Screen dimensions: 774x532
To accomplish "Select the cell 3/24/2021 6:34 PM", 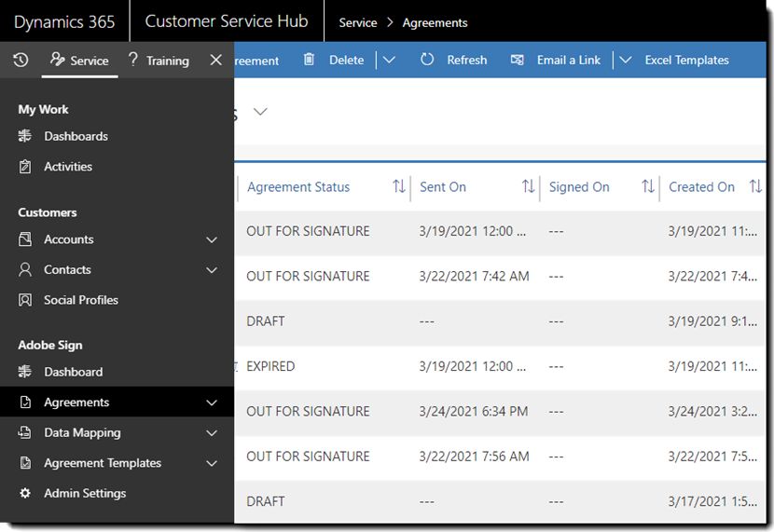I will pyautogui.click(x=474, y=411).
